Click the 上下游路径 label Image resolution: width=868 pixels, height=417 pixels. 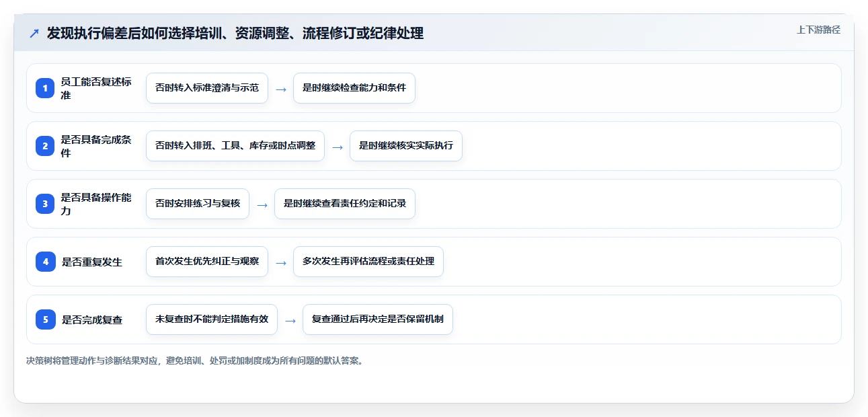coord(818,30)
